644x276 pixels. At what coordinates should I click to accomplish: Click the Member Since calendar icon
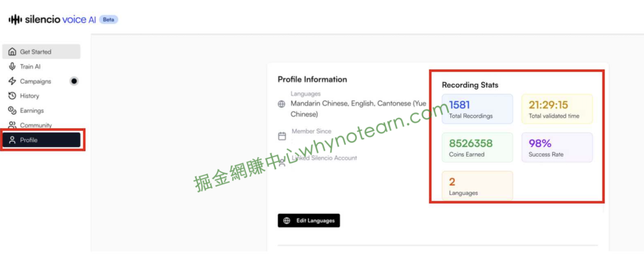tap(282, 136)
